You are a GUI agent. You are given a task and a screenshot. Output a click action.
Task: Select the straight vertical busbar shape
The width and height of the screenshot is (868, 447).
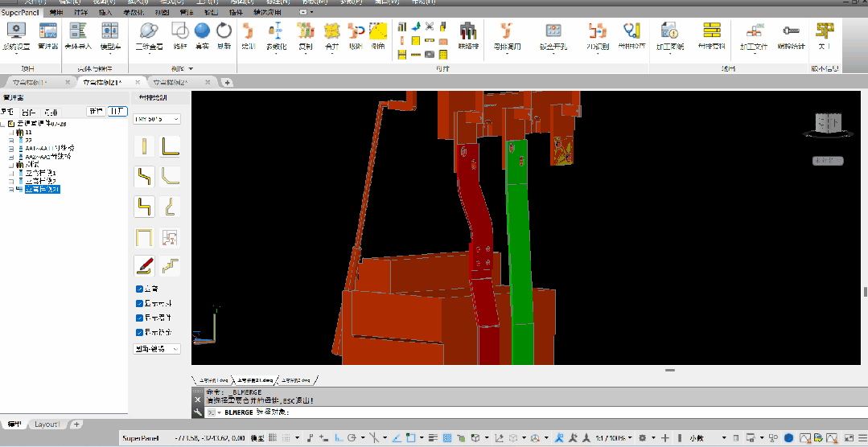click(145, 146)
